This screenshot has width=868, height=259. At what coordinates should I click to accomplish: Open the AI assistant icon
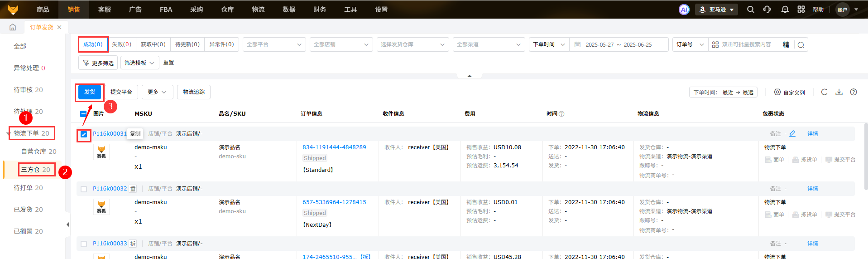point(684,10)
